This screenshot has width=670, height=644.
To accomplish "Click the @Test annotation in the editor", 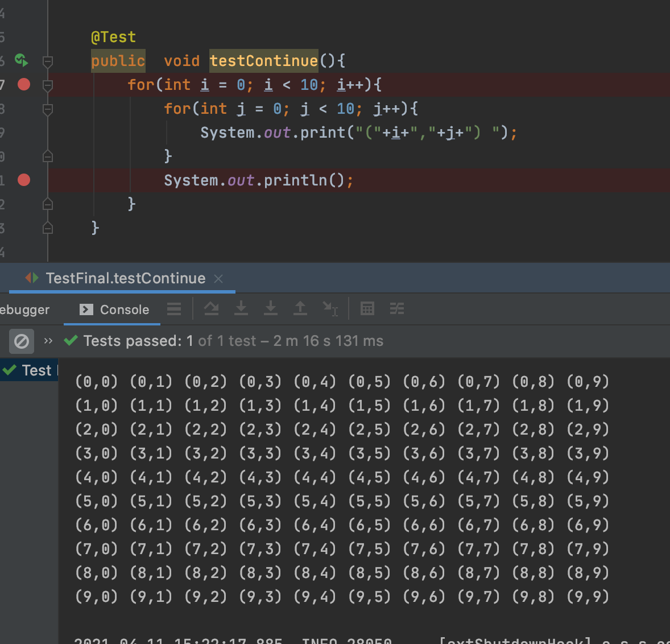I will (x=114, y=37).
